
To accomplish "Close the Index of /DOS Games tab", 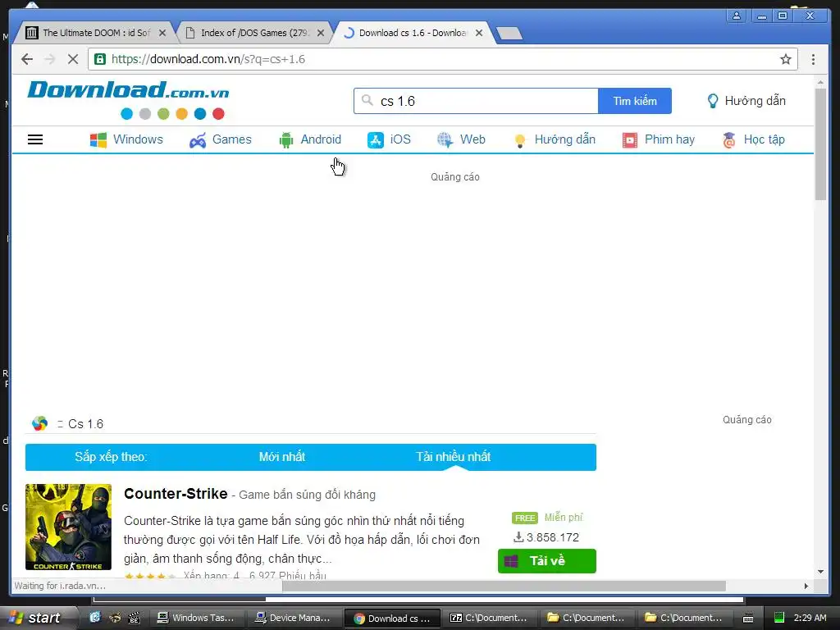I will (321, 33).
